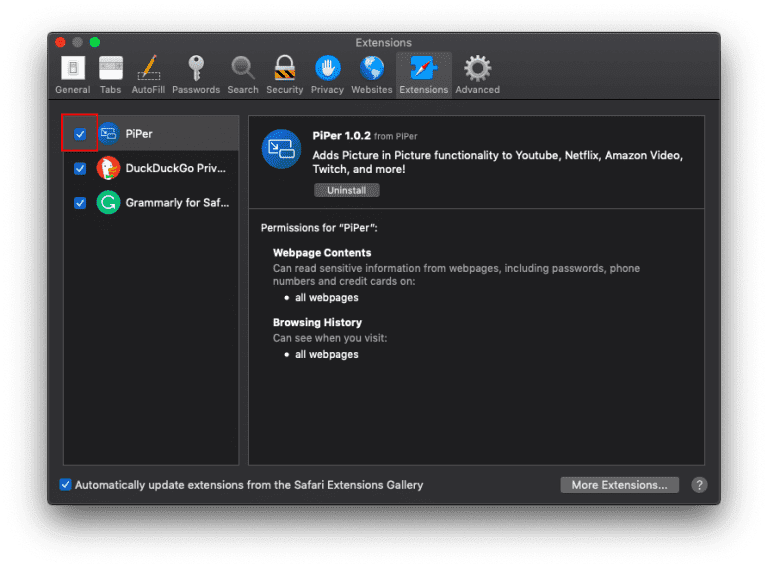768x568 pixels.
Task: Open the AutoFill pencil icon pane
Action: coord(148,75)
